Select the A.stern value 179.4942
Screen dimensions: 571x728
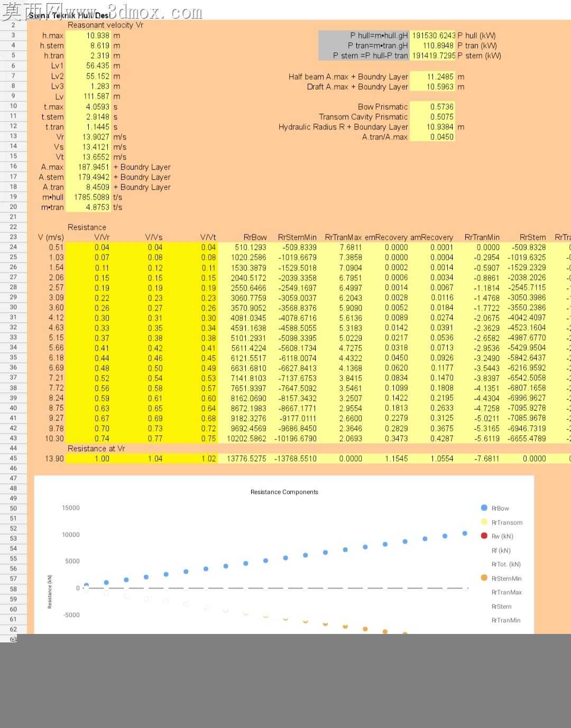94,177
